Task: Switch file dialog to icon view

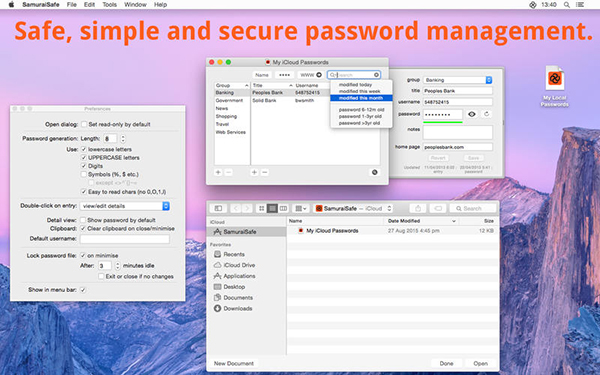Action: [262, 209]
